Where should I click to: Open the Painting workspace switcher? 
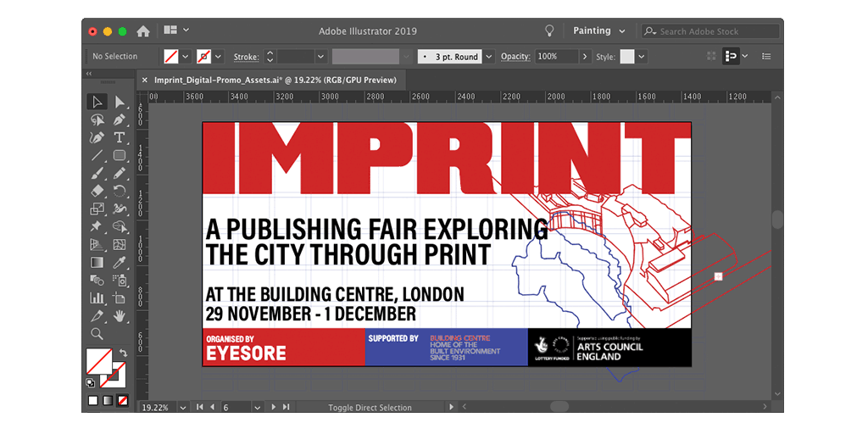(x=599, y=31)
